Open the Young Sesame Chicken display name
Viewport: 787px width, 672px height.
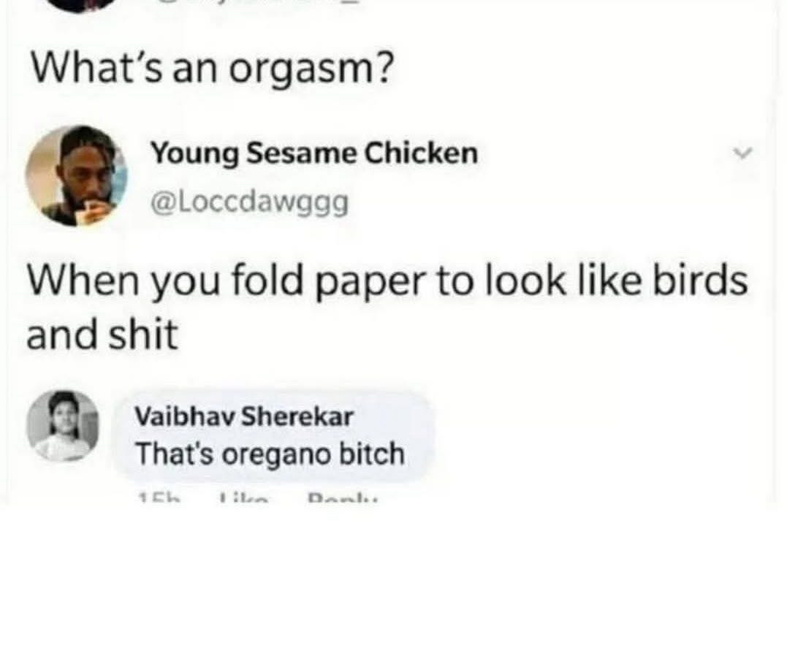tap(314, 153)
